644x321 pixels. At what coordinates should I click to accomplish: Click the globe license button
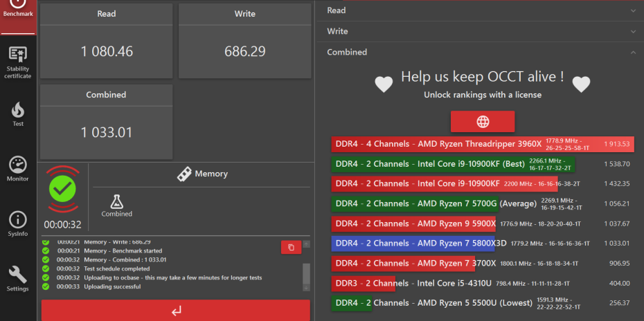click(x=483, y=122)
